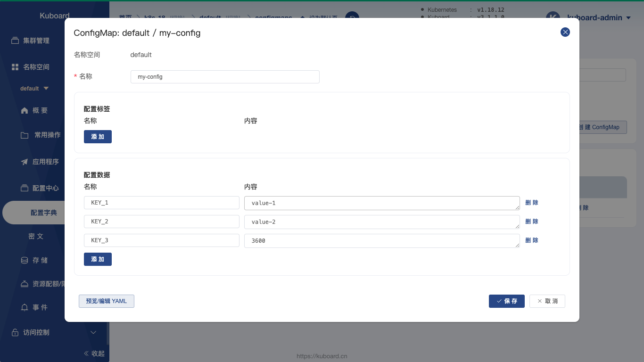Collapse sidebar with 收起
644x362 pixels.
(x=94, y=354)
